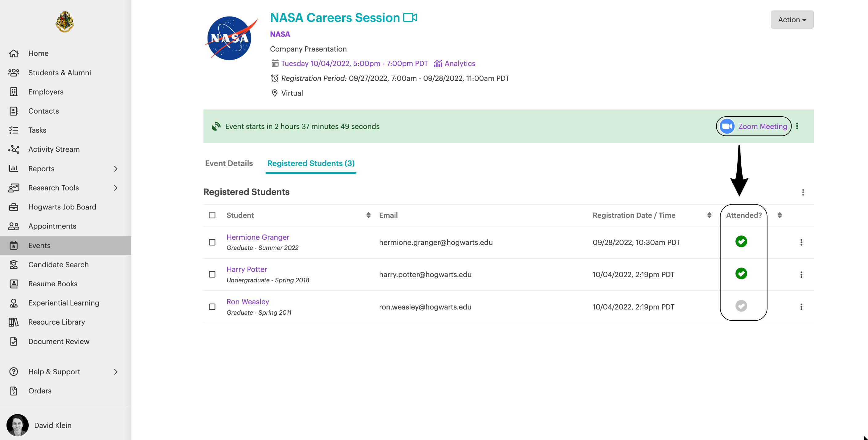This screenshot has width=868, height=440.
Task: Open the Tasks section
Action: [37, 130]
